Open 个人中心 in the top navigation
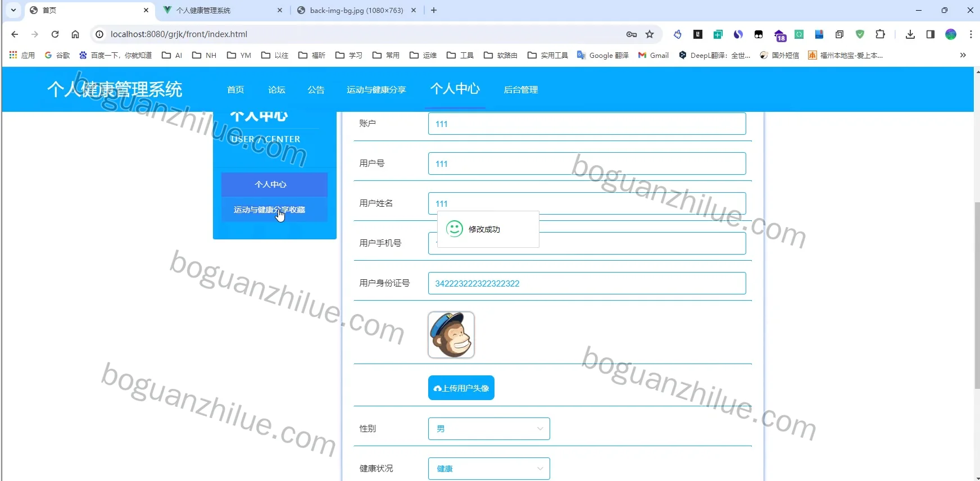The height and width of the screenshot is (481, 980). 455,89
